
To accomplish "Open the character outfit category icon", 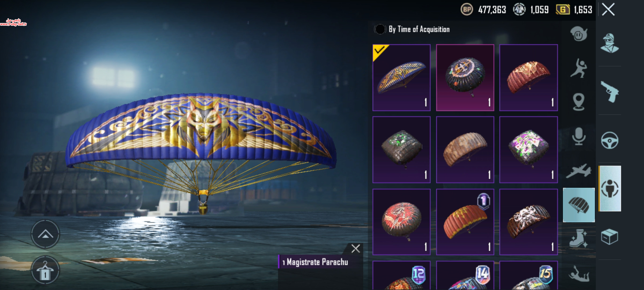I will point(609,43).
